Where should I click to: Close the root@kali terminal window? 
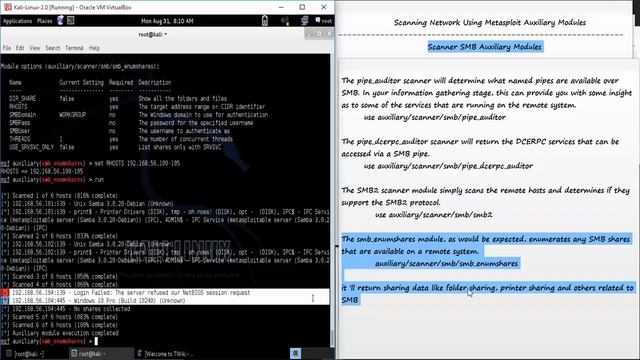click(328, 34)
